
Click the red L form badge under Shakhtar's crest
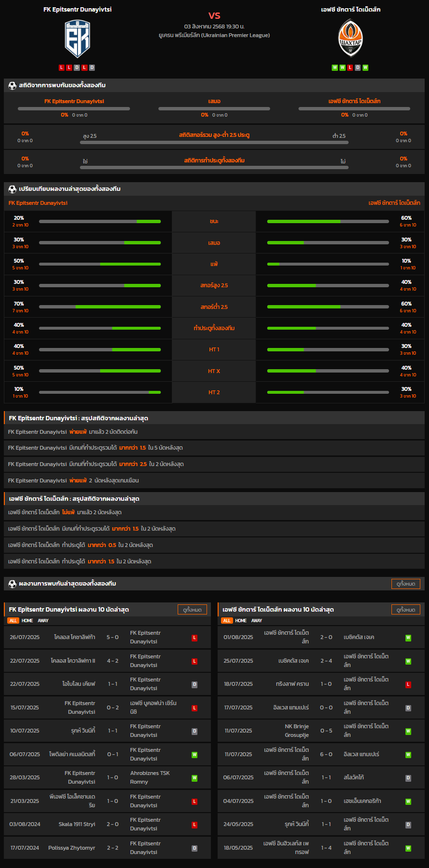[350, 67]
